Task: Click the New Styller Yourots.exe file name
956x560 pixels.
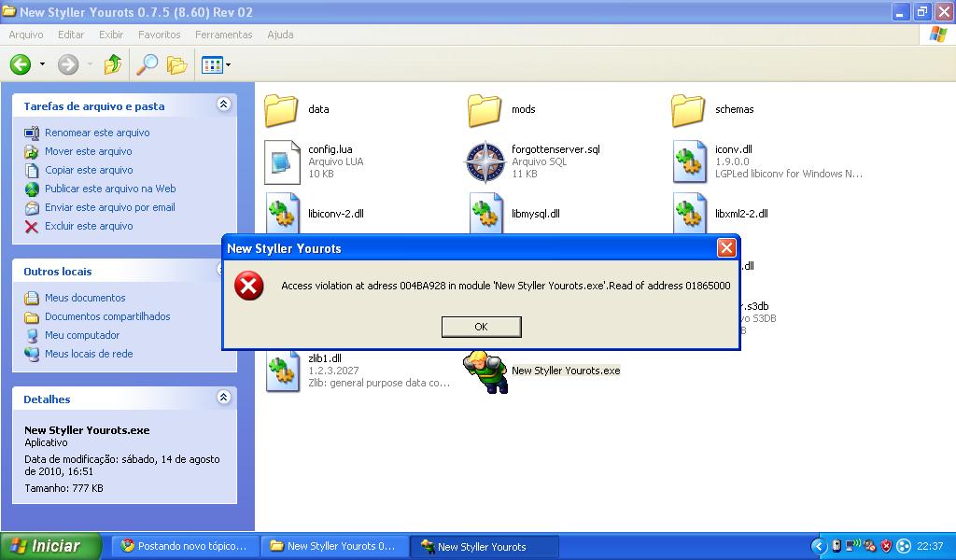Action: (x=566, y=371)
